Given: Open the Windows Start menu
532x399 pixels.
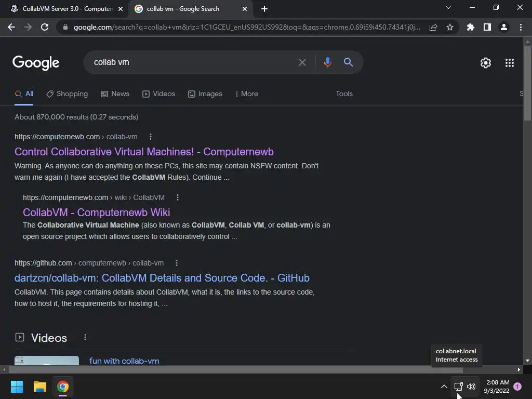Looking at the screenshot, I should (x=17, y=387).
